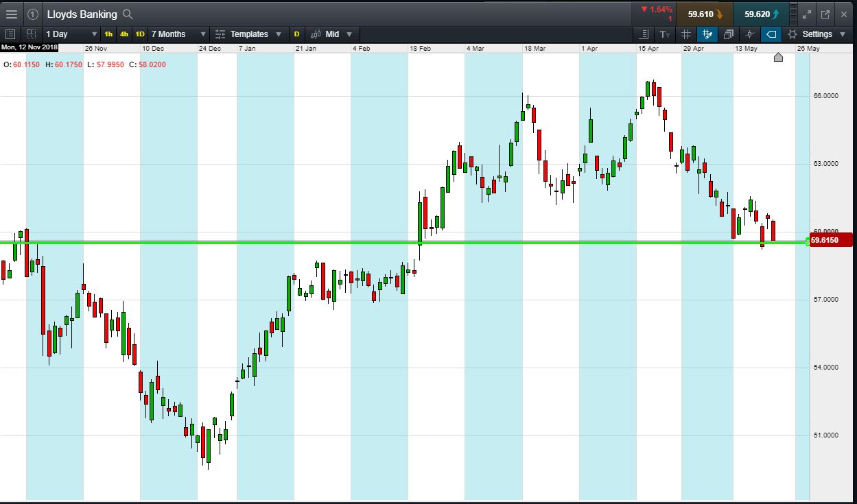Open the Tт text size tool
857x504 pixels.
point(664,34)
